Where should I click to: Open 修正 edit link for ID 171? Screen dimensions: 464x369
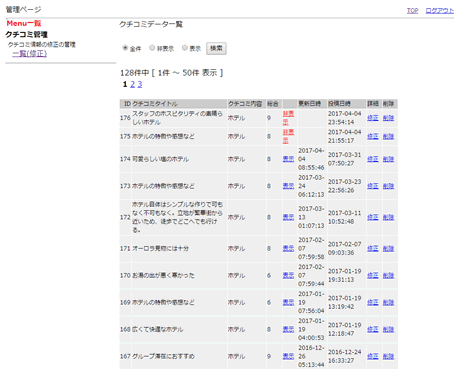[x=373, y=249]
